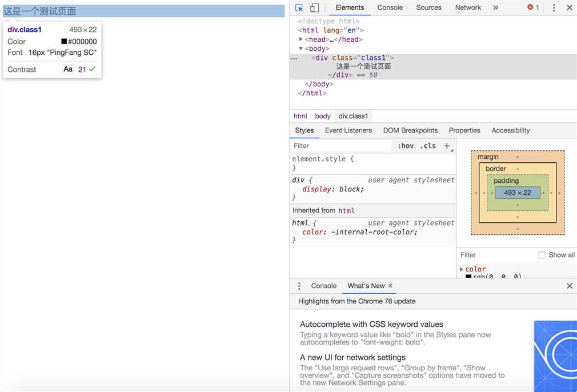Switch to the Network tab
577x392 pixels.
[468, 8]
